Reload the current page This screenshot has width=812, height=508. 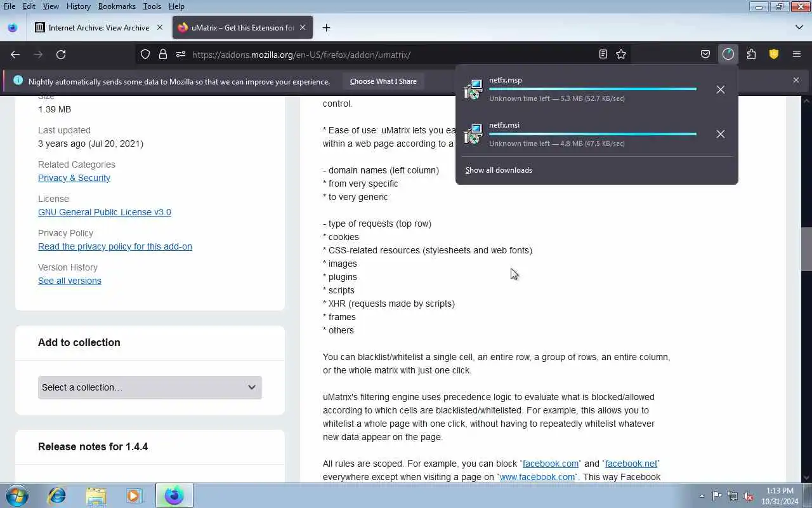point(61,55)
